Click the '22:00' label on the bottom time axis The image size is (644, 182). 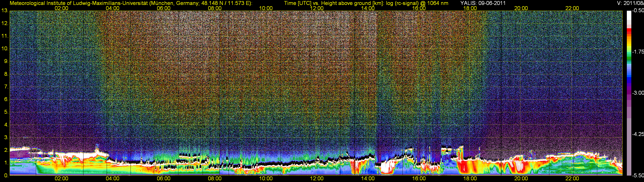pyautogui.click(x=572, y=179)
